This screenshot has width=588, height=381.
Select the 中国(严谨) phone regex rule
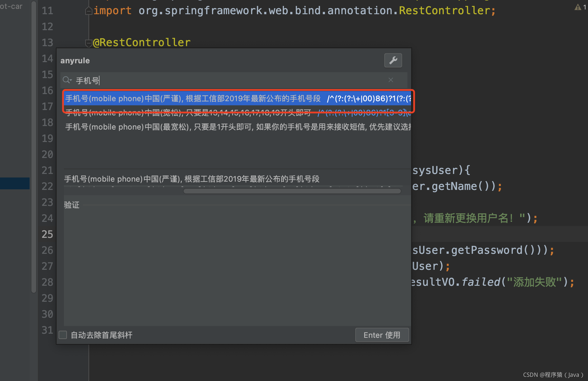(192, 99)
